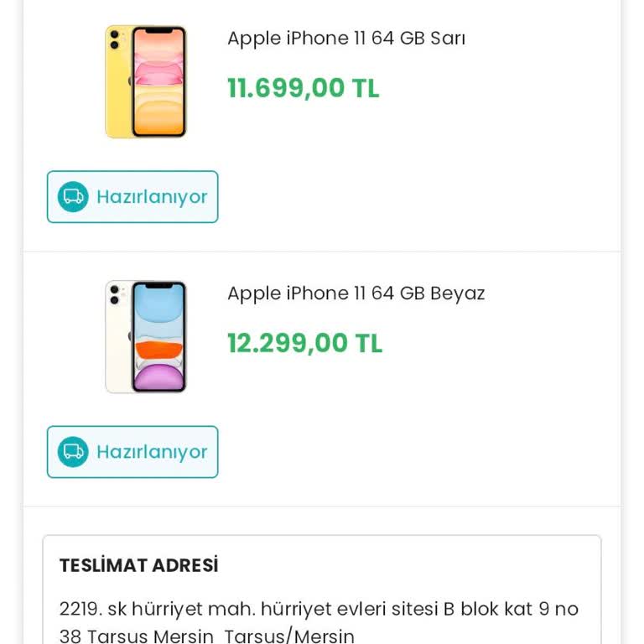Open the Apple iPhone 11 64 GB Sarı title
The width and height of the screenshot is (644, 644).
345,39
